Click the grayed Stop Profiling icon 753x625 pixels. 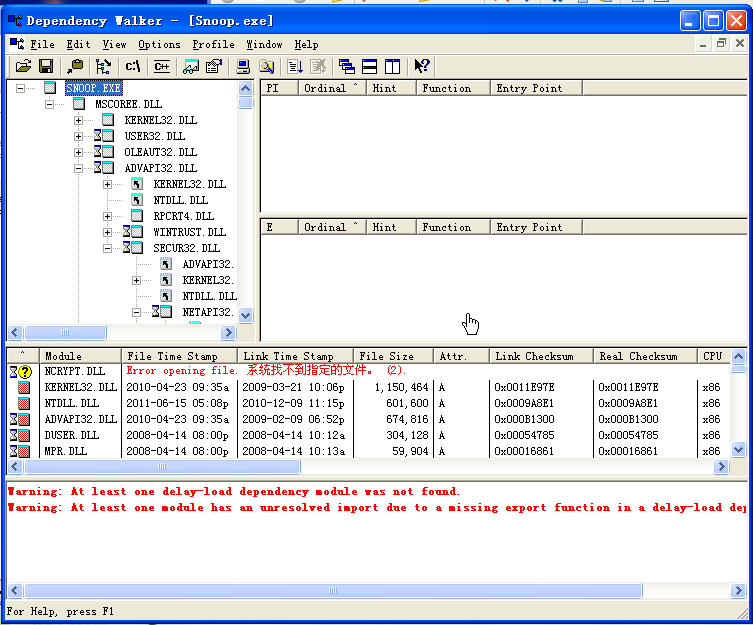click(318, 66)
